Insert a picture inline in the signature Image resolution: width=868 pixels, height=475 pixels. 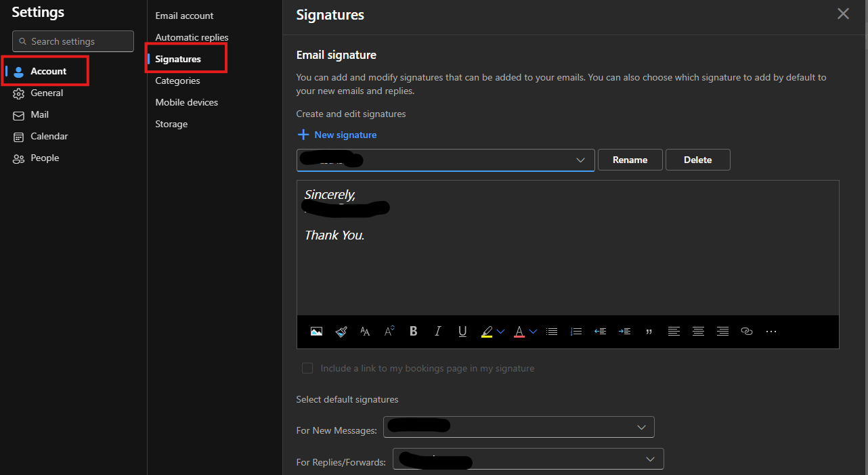tap(316, 332)
